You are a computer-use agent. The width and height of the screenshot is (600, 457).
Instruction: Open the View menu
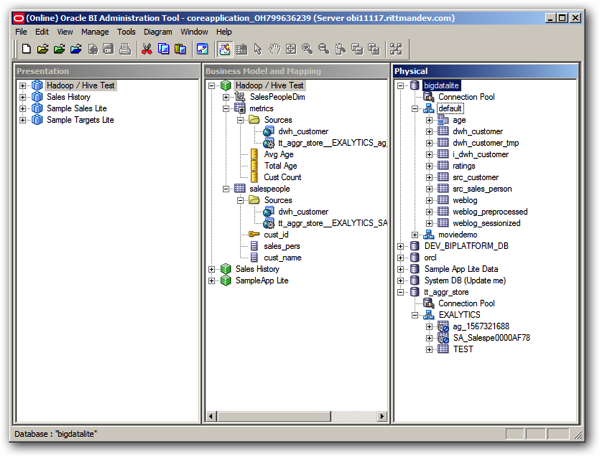(x=65, y=32)
